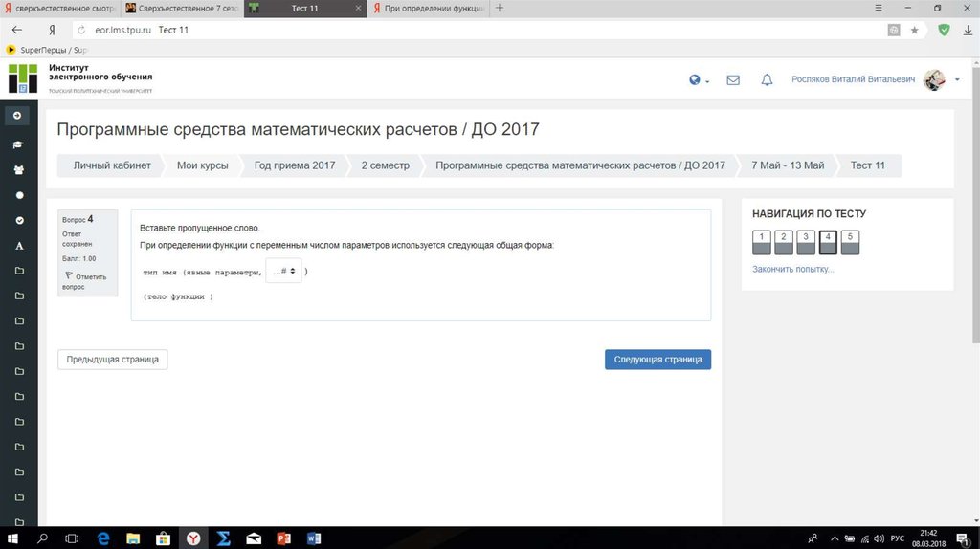Close the Тест 11 browser tab
The image size is (980, 549).
tap(358, 8)
